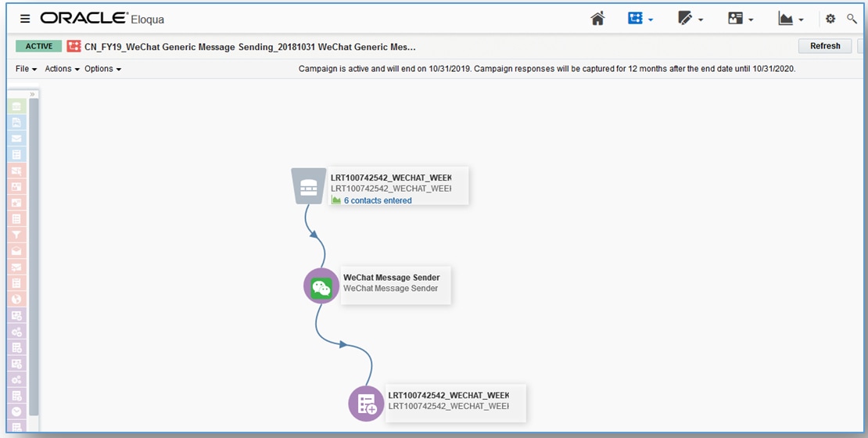Expand the Orchestration dropdown in top navigation

(x=640, y=19)
